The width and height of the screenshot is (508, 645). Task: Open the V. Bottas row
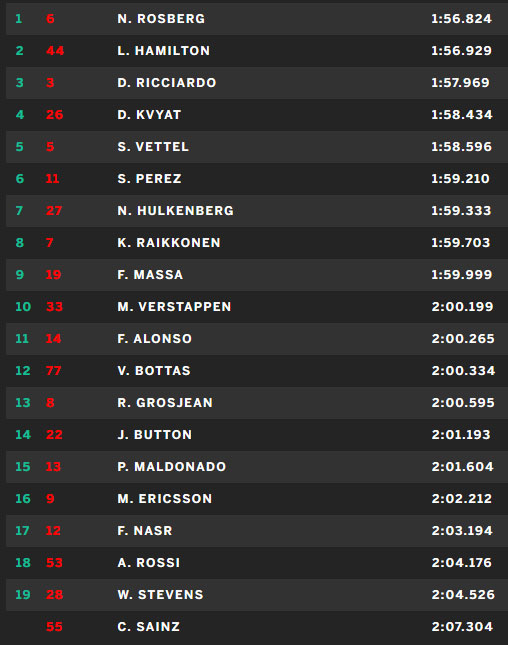click(x=257, y=371)
